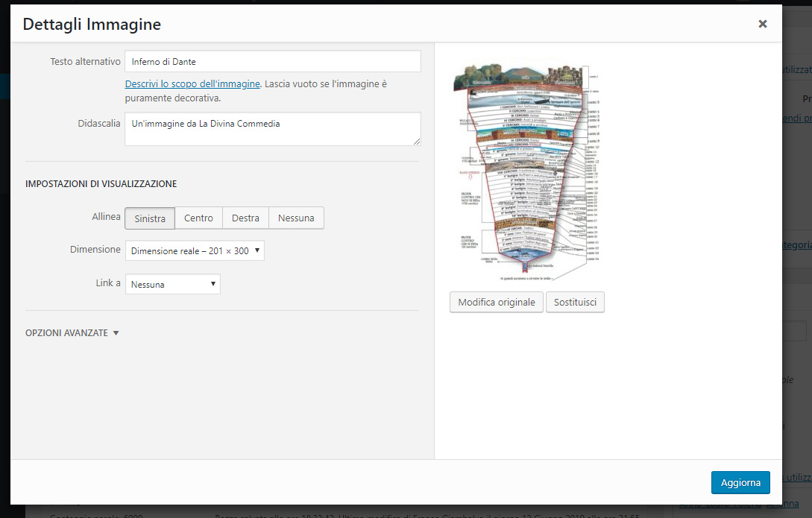Click the Aggiorna button
The width and height of the screenshot is (812, 518).
pyautogui.click(x=740, y=482)
